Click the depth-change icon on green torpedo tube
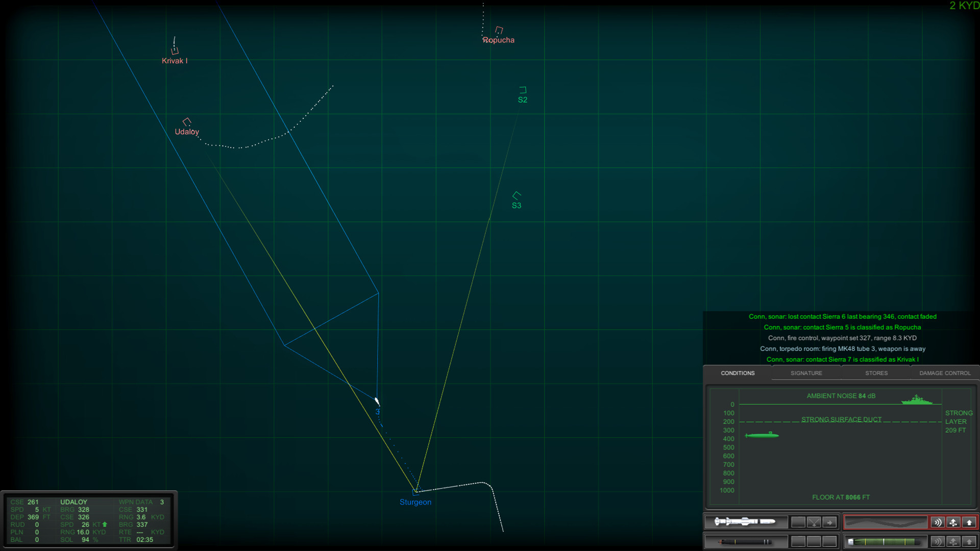 953,541
